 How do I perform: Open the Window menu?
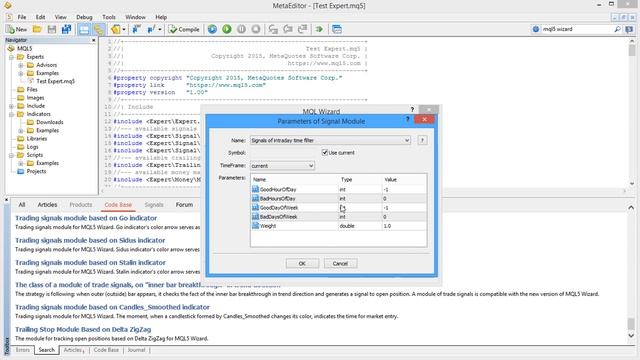tap(135, 17)
